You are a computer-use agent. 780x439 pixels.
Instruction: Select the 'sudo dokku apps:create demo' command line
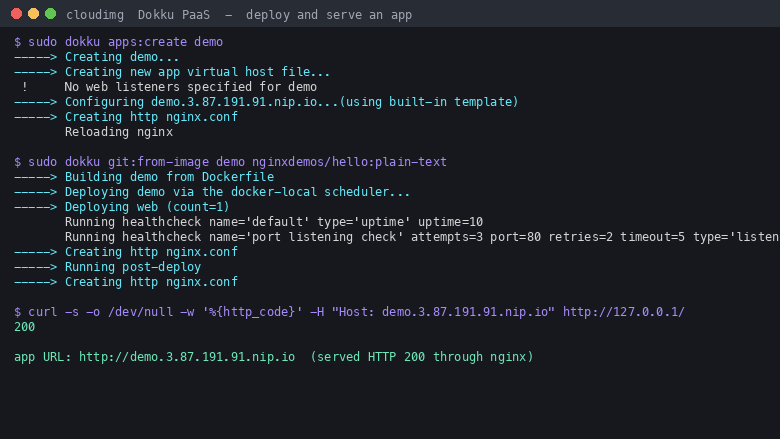(x=118, y=42)
